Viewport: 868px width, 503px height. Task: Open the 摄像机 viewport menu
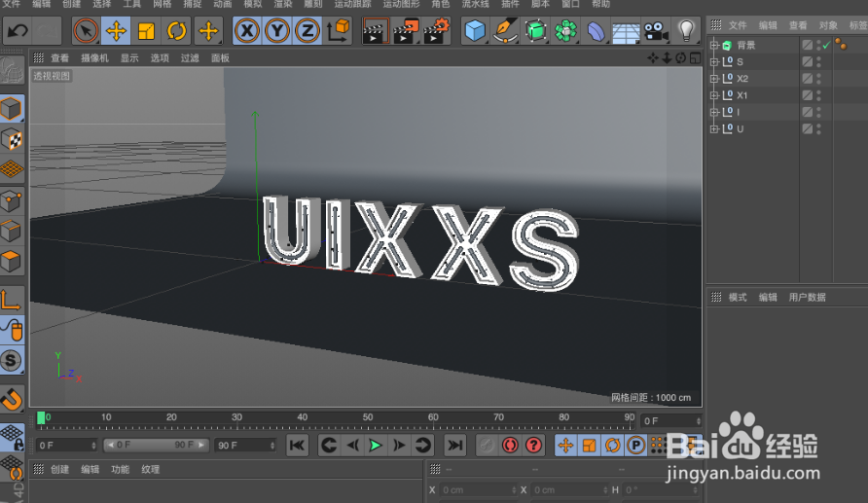(94, 58)
